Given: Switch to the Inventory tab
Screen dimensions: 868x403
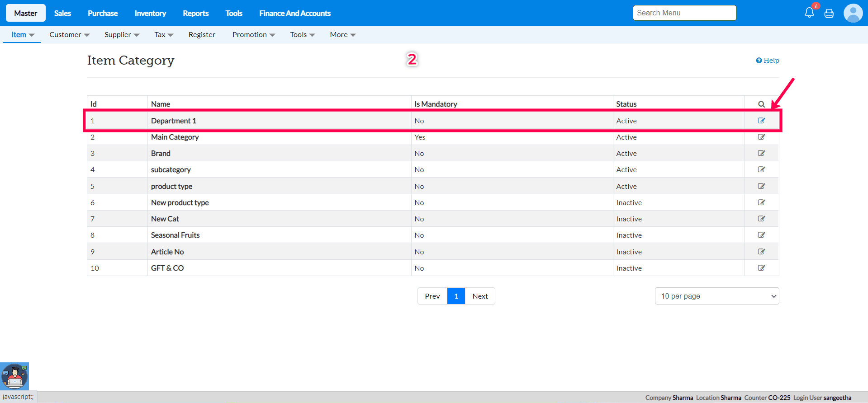Looking at the screenshot, I should [x=150, y=13].
